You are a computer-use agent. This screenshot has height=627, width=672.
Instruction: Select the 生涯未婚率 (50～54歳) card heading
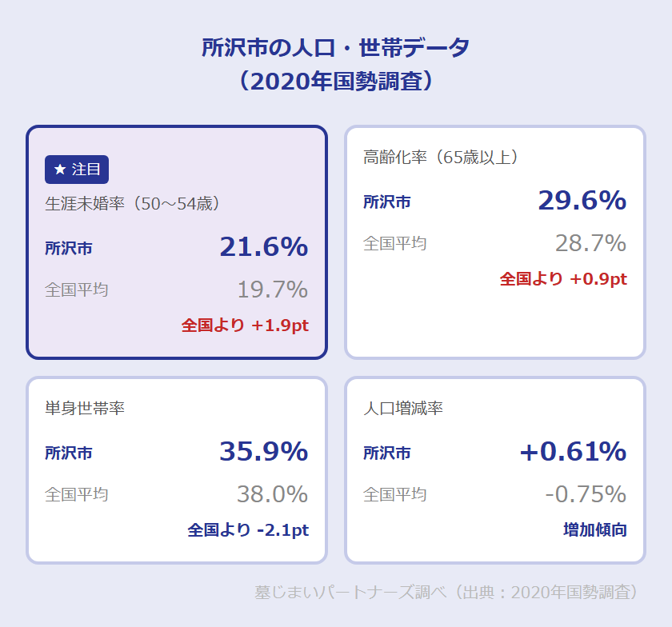pos(133,204)
